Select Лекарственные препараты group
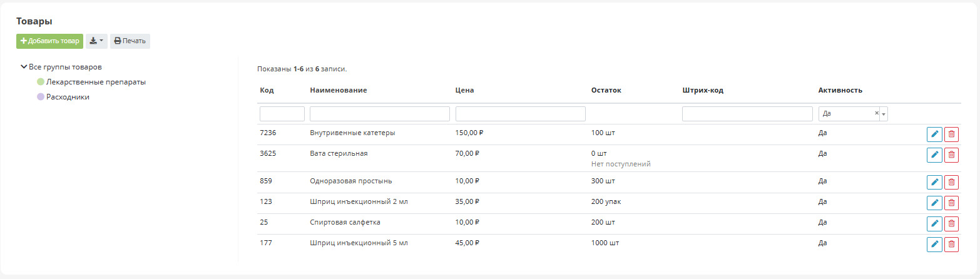The image size is (980, 279). 96,82
